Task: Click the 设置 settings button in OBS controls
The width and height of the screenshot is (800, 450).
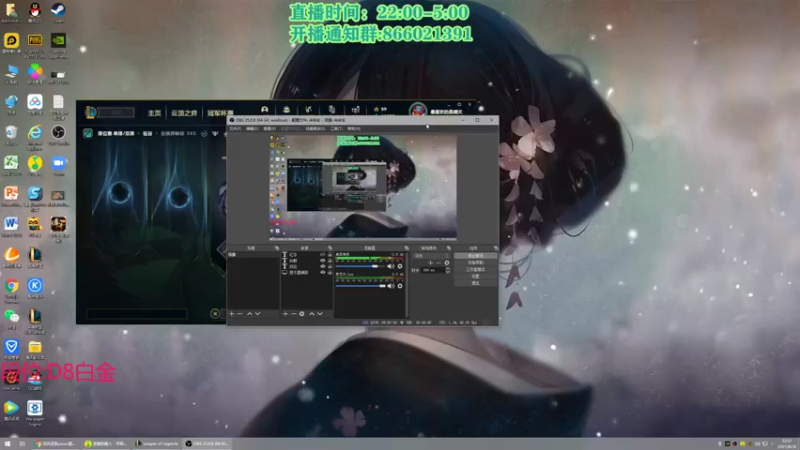Action: tap(475, 276)
